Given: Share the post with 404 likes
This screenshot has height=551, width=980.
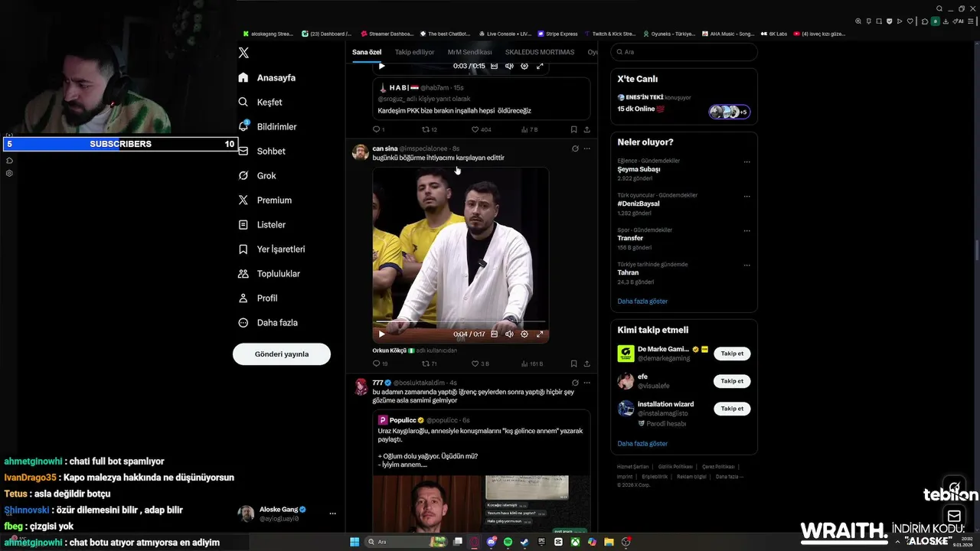Looking at the screenshot, I should click(587, 129).
